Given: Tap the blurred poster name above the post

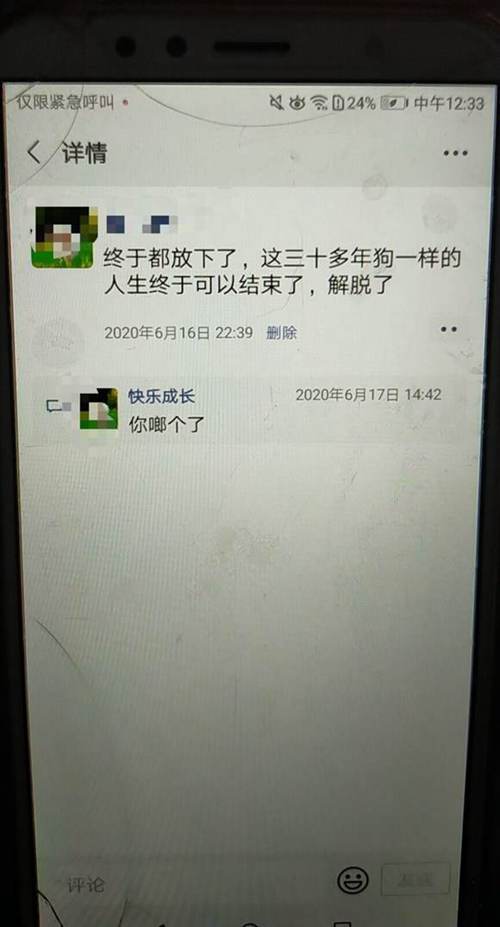Looking at the screenshot, I should click(142, 223).
